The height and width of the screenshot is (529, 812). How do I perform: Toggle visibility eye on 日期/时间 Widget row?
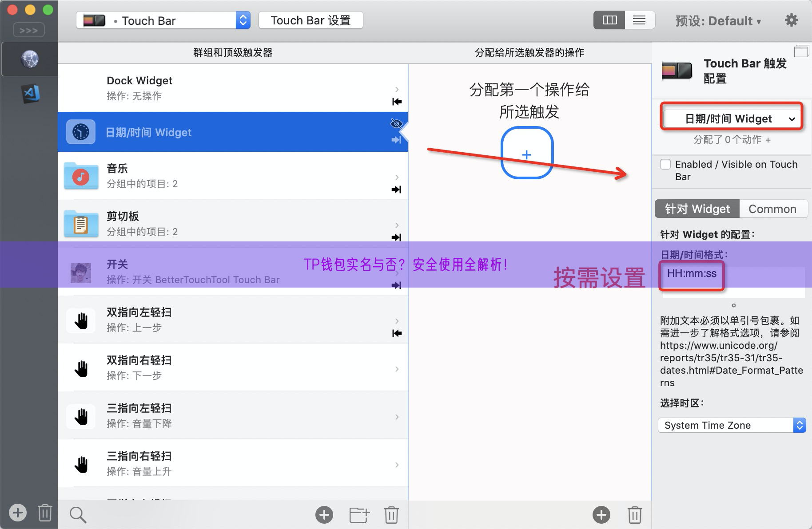396,123
